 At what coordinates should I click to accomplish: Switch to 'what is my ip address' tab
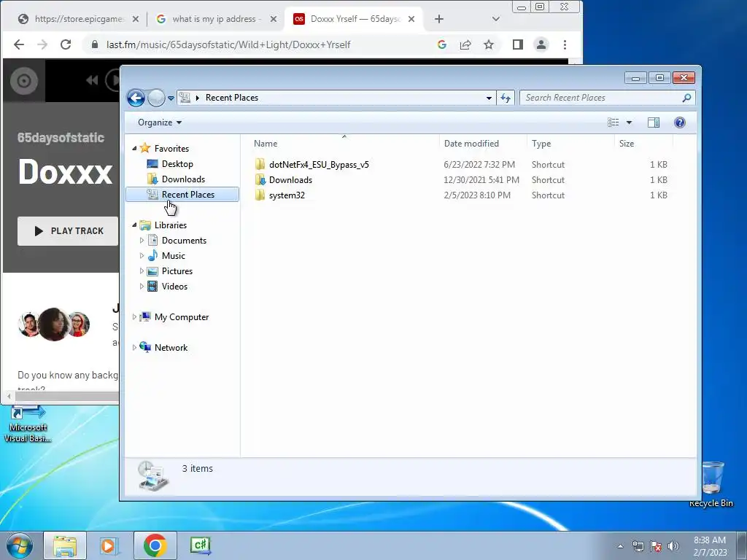[x=214, y=19]
